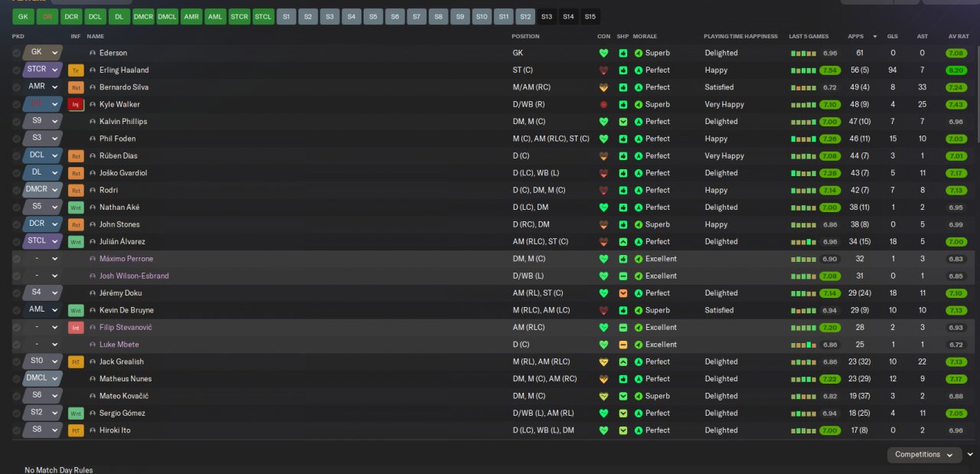980x474 pixels.
Task: Click Sergio Gómez's sharpness icon
Action: [x=623, y=414]
